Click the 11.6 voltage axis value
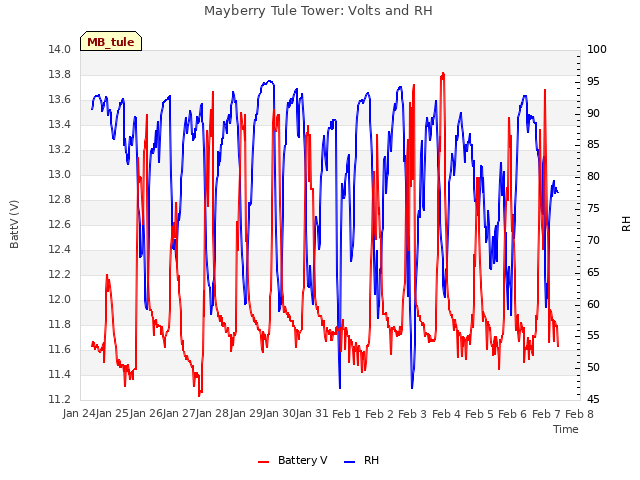 (x=60, y=349)
